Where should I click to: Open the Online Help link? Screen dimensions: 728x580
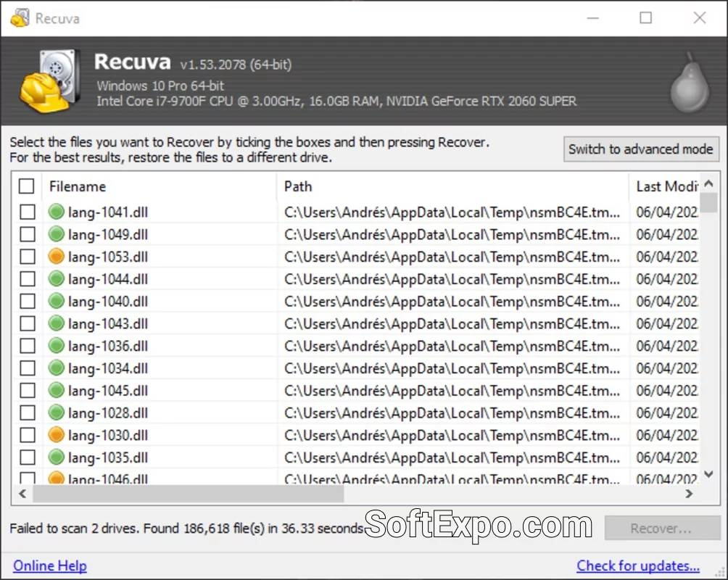[49, 565]
